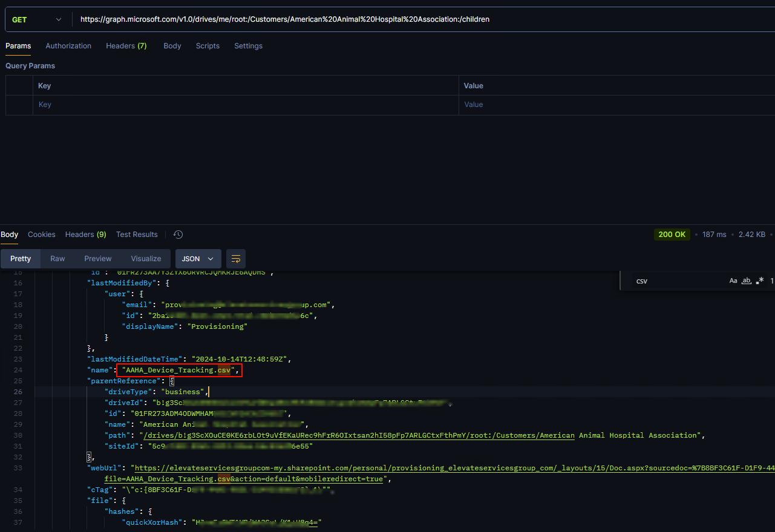The image size is (775, 532).
Task: Open the request Headers (7) tab
Action: tap(126, 46)
